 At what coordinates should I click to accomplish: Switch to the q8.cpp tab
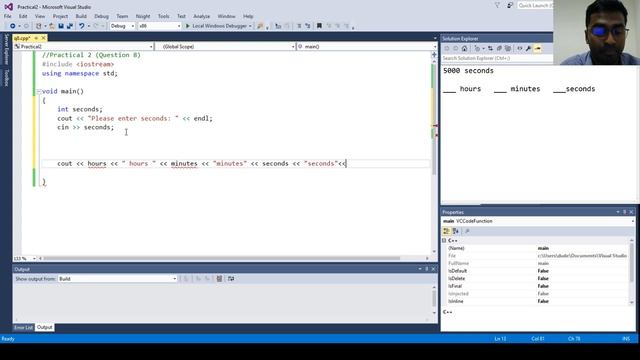pyautogui.click(x=22, y=38)
